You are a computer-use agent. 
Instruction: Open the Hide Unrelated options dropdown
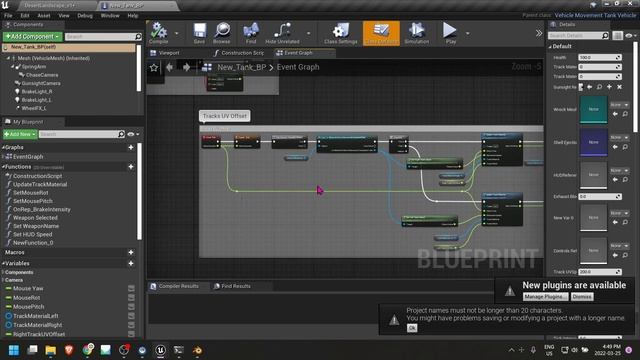(309, 33)
